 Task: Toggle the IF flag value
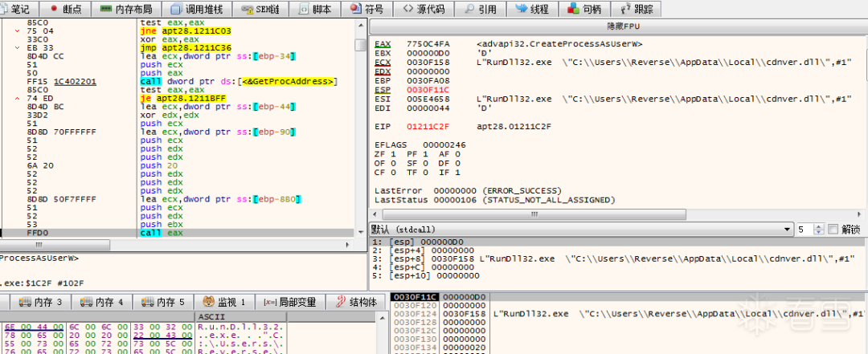457,172
